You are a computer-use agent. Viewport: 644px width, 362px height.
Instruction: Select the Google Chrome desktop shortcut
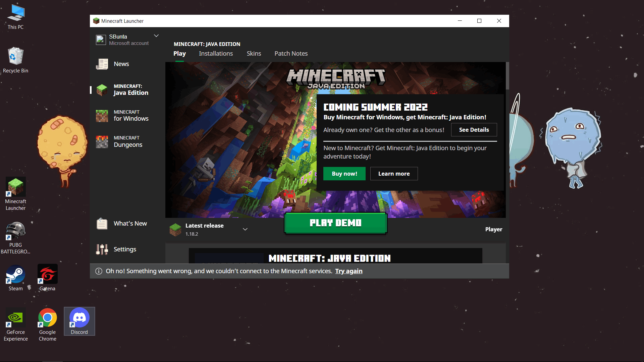47,325
